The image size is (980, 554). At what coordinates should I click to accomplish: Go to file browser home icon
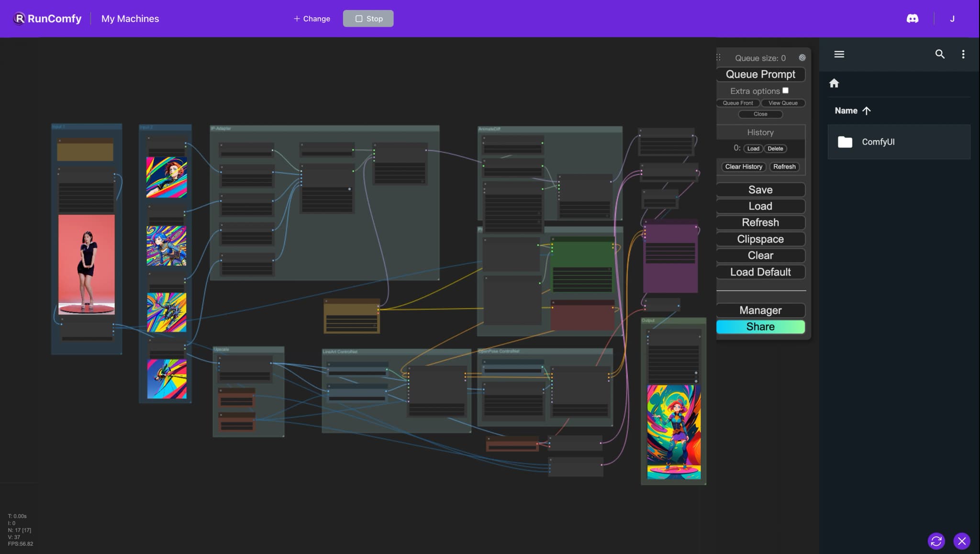tap(834, 83)
